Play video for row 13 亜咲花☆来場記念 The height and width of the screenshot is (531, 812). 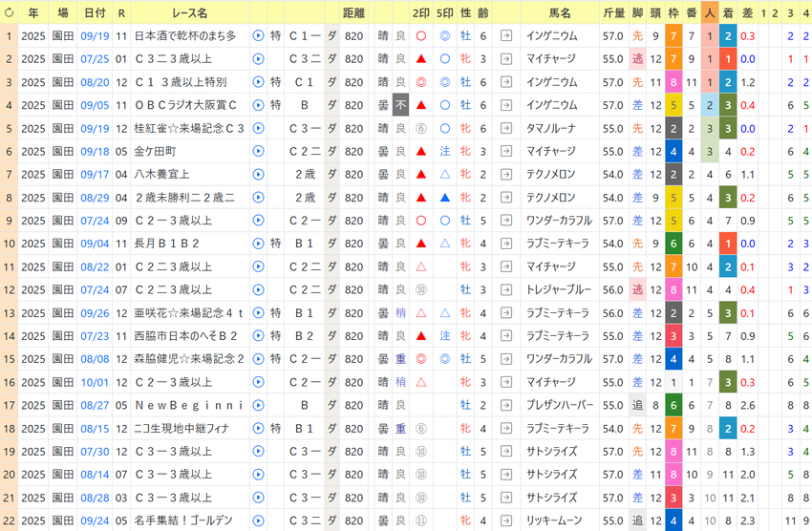(258, 313)
